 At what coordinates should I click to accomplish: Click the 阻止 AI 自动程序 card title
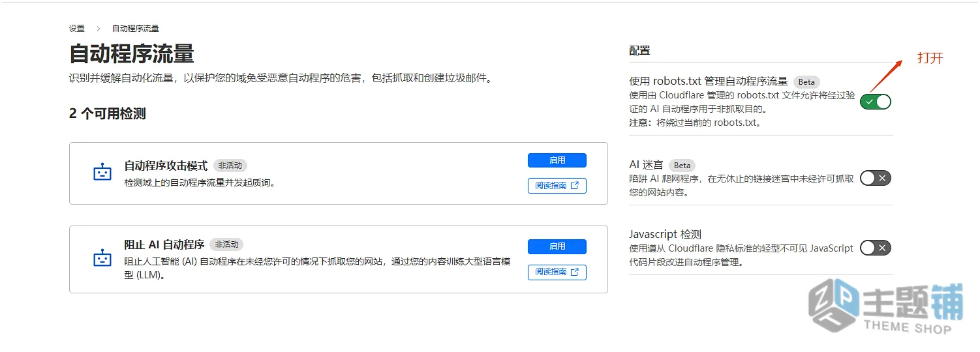click(x=164, y=244)
